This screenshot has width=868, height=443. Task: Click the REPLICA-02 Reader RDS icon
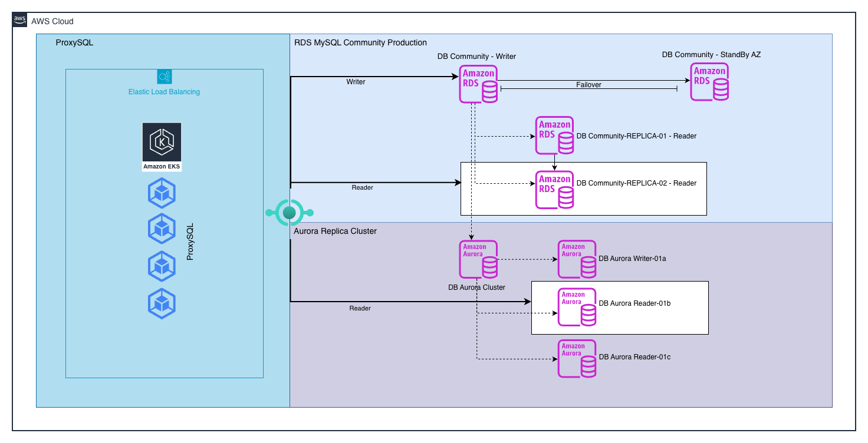tap(555, 190)
